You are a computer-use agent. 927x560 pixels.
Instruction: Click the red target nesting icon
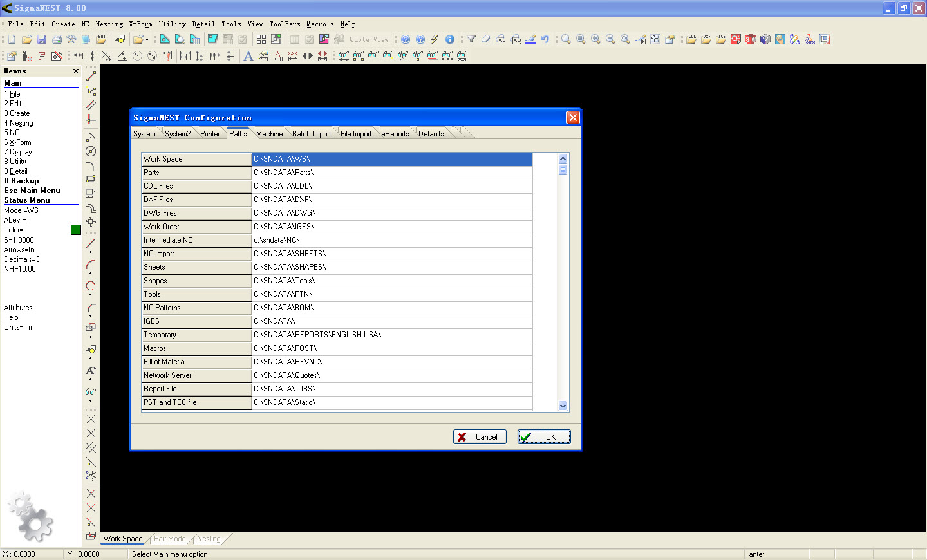736,39
